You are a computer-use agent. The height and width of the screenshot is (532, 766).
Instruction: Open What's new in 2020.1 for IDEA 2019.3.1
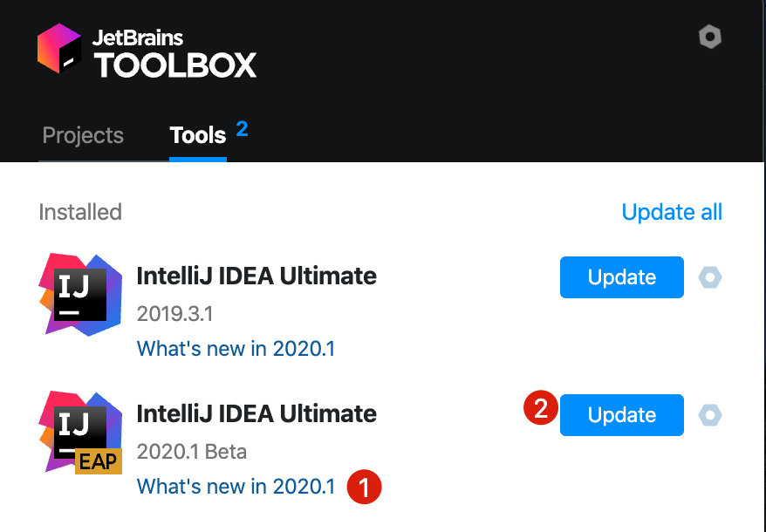click(x=236, y=348)
